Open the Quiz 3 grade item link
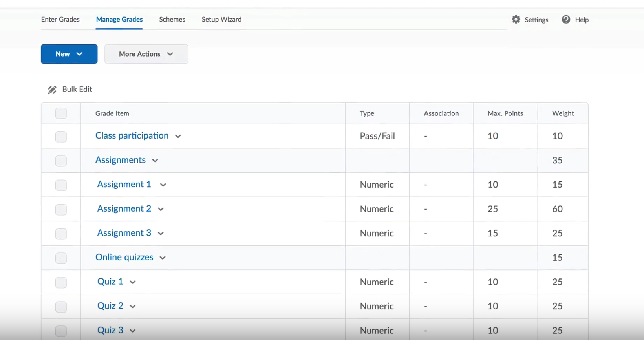 coord(110,330)
